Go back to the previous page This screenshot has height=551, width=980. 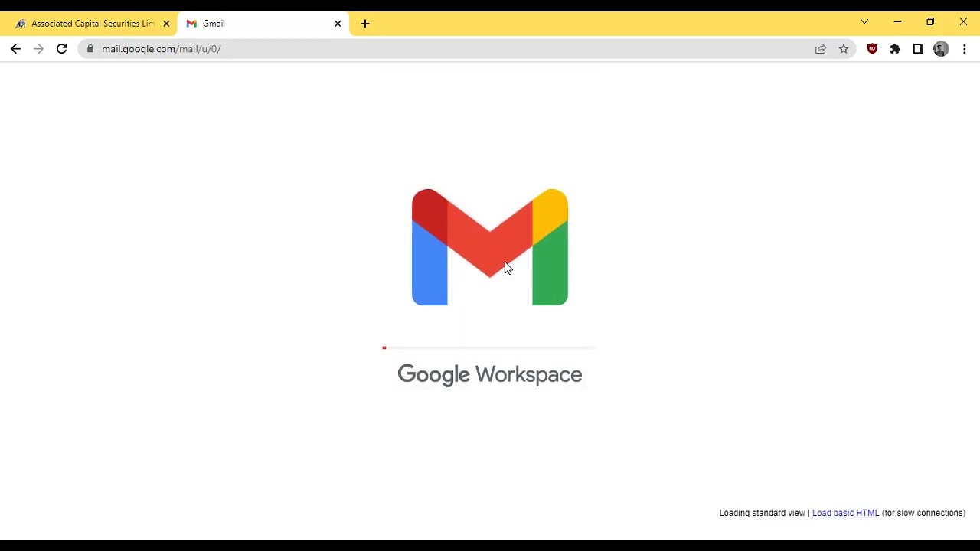pos(15,49)
